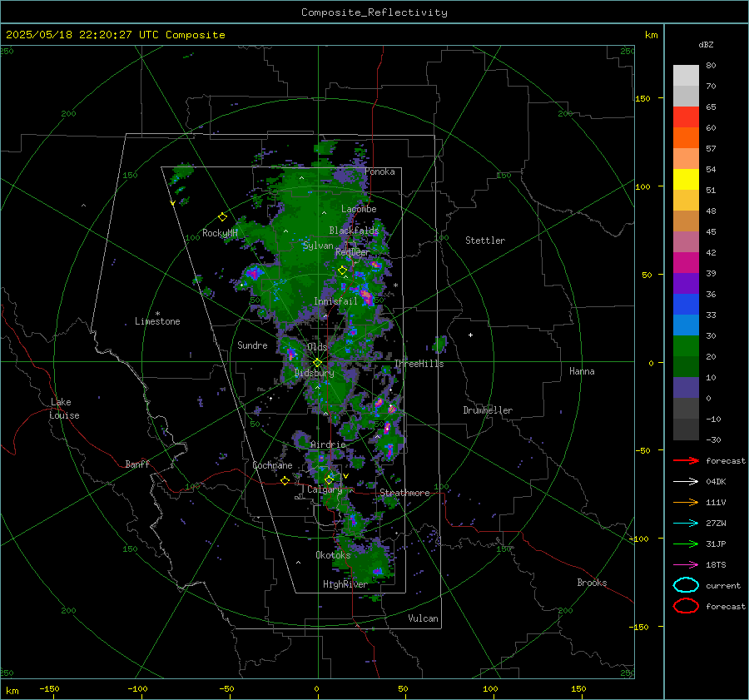
Task: Click the asterisk marker above Limestone
Action: (157, 314)
